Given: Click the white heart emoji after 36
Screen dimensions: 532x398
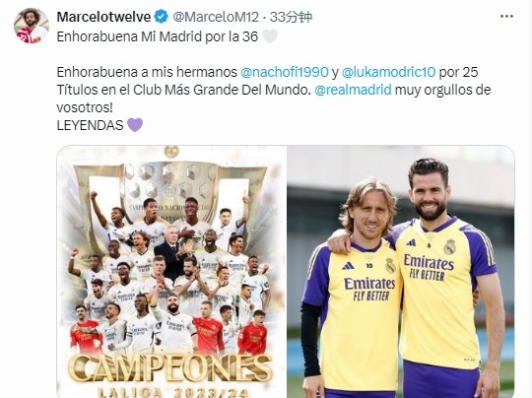Looking at the screenshot, I should [270, 36].
